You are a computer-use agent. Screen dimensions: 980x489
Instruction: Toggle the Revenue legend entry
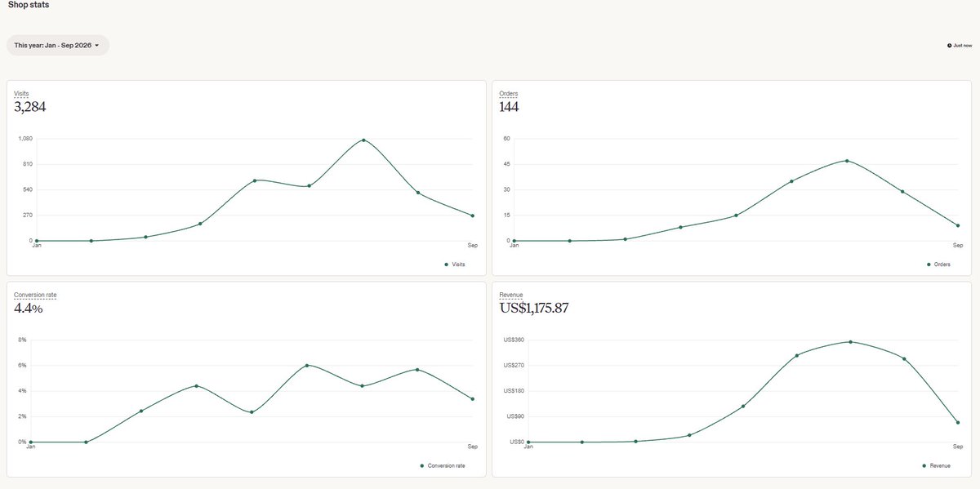coord(936,465)
